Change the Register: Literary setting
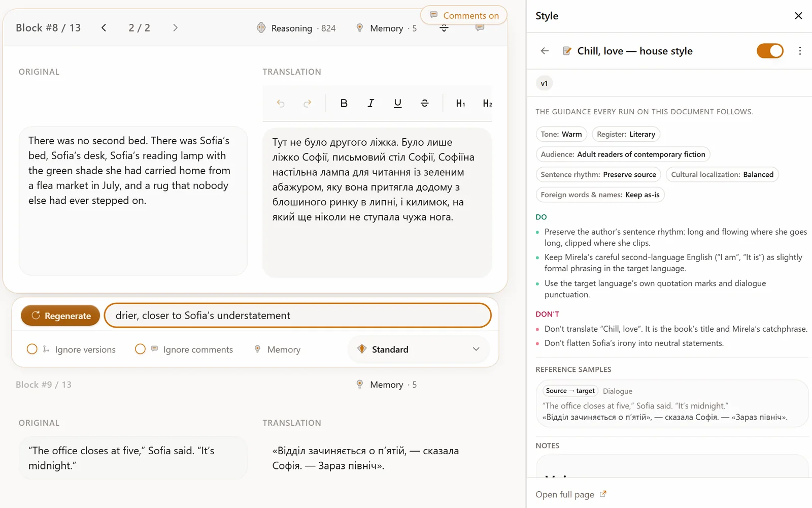The height and width of the screenshot is (508, 812). (626, 134)
